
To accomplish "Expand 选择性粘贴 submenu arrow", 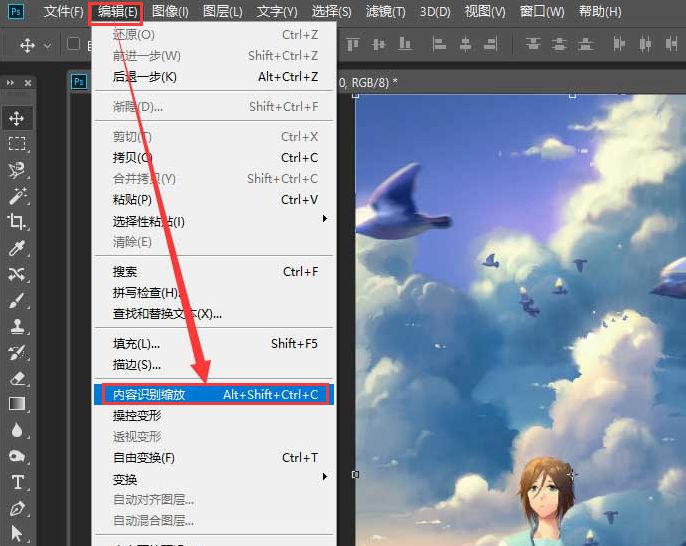I will click(325, 218).
